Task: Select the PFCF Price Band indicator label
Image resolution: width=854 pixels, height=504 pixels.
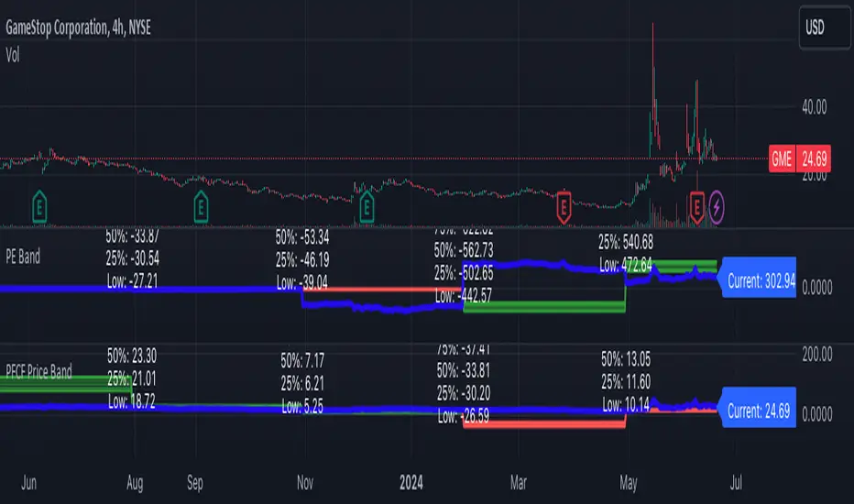Action: pos(38,372)
